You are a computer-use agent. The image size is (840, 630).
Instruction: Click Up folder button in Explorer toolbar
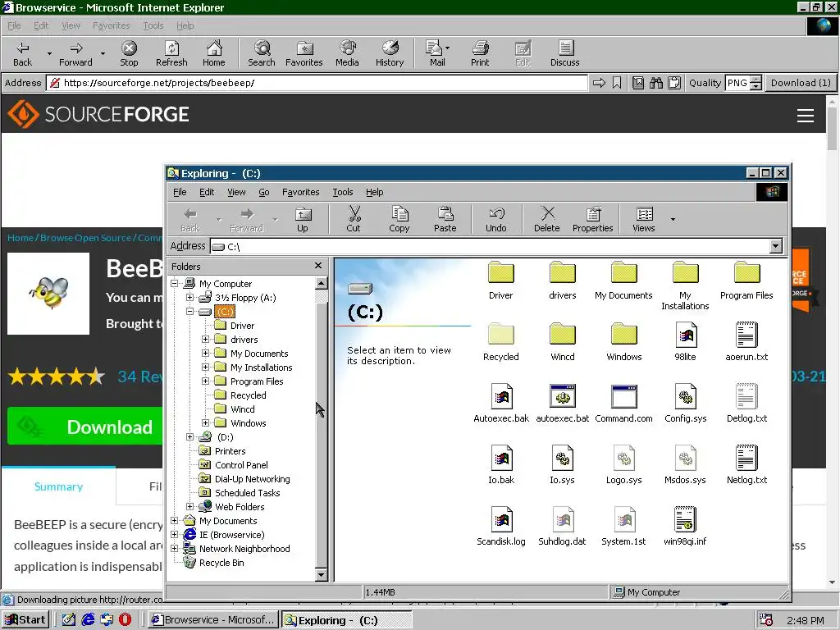pyautogui.click(x=304, y=219)
